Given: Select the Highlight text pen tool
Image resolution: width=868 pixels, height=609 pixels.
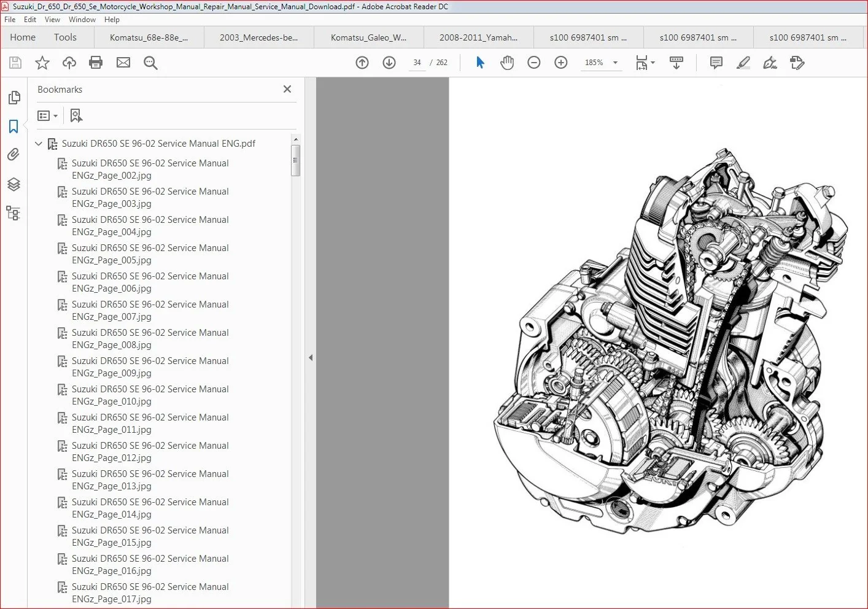Looking at the screenshot, I should [743, 63].
